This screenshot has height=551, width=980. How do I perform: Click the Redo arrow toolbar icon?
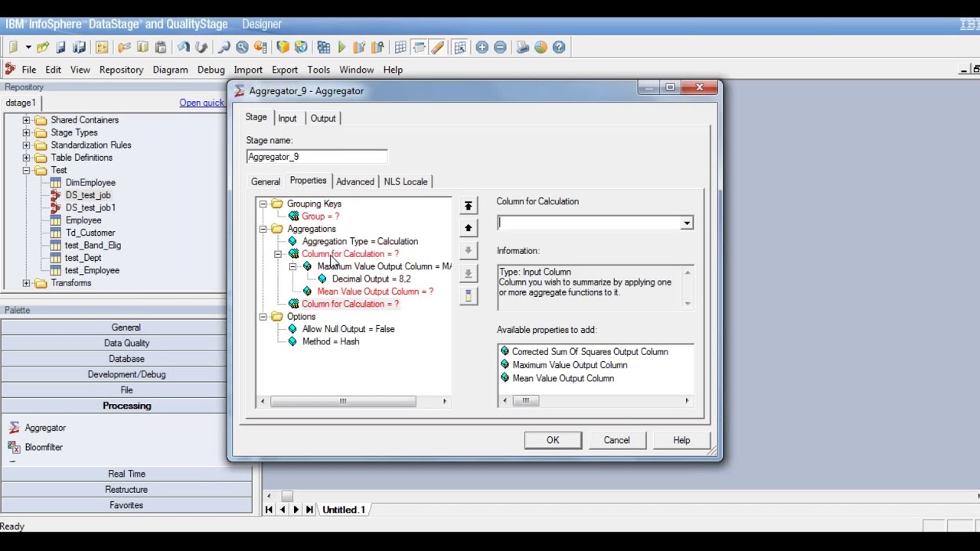click(x=201, y=47)
